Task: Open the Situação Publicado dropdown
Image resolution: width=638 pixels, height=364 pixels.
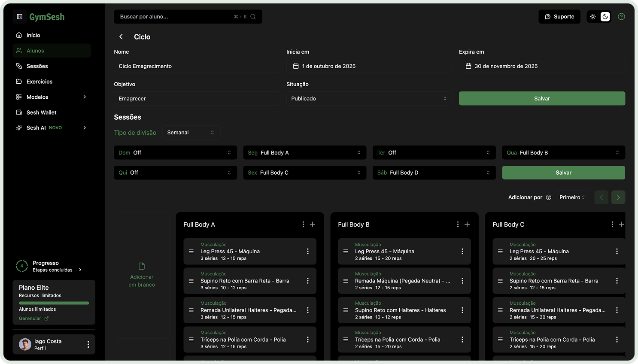Action: [x=369, y=99]
